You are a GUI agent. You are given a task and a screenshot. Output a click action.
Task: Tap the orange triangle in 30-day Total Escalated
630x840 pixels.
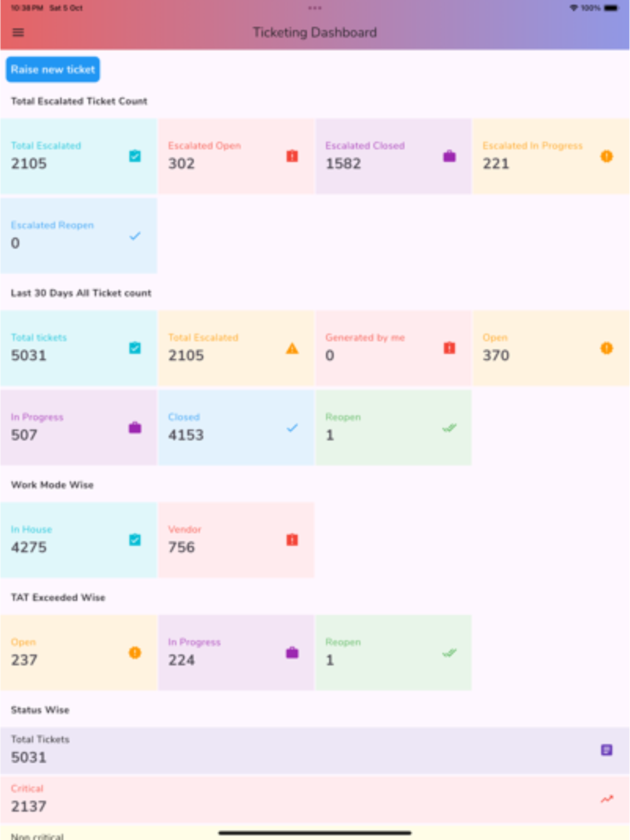[x=292, y=348]
